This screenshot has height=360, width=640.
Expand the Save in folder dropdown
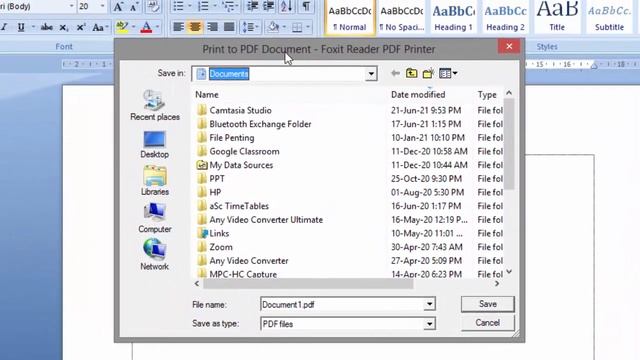coord(371,74)
